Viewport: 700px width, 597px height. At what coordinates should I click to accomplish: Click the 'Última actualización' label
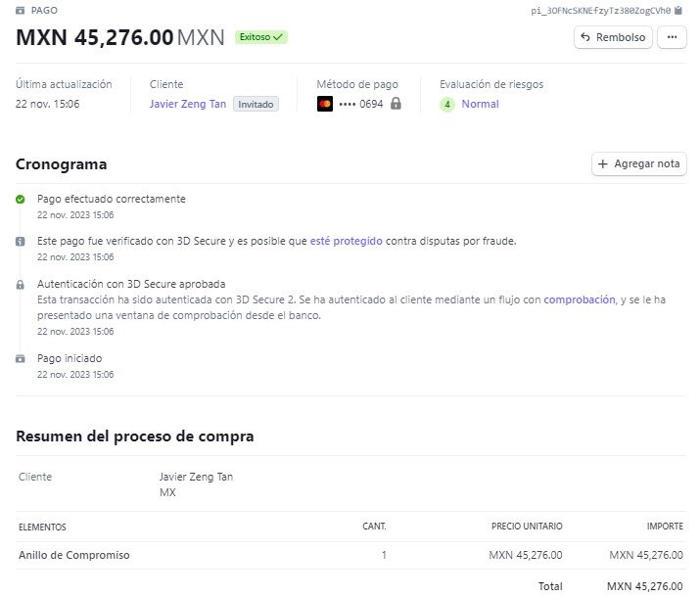[64, 84]
